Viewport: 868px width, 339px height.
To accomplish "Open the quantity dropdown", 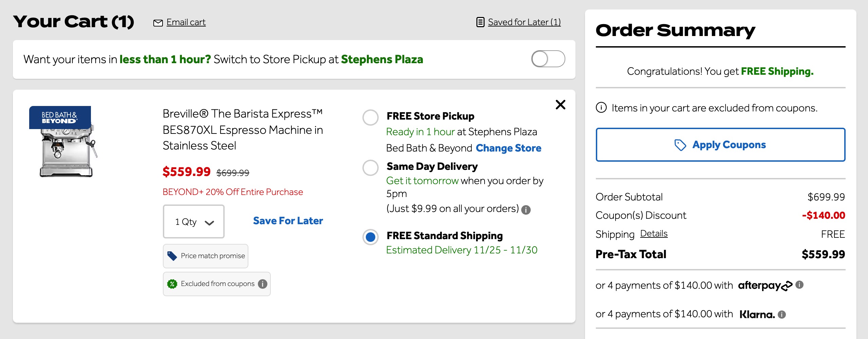I will coord(193,221).
